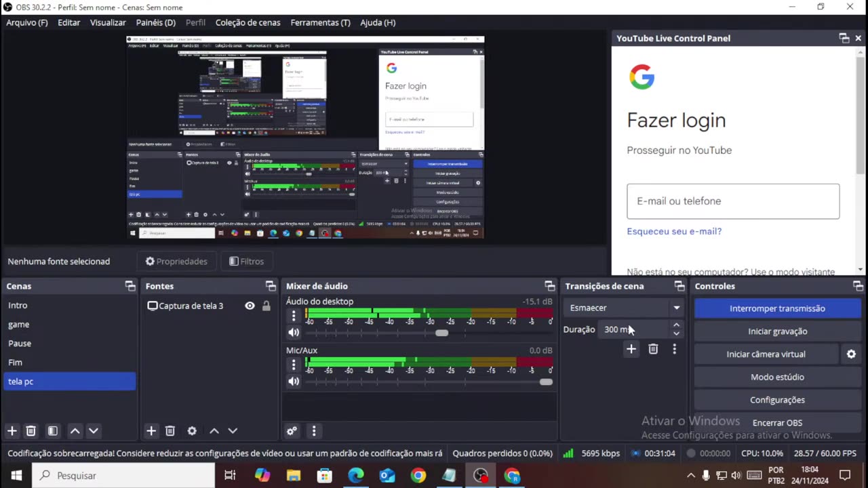The height and width of the screenshot is (488, 868).
Task: Toggle visibility of Captura de tela 3
Action: click(x=250, y=306)
